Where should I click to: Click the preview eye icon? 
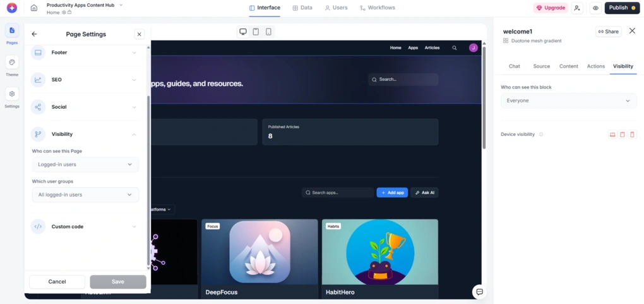(x=595, y=8)
